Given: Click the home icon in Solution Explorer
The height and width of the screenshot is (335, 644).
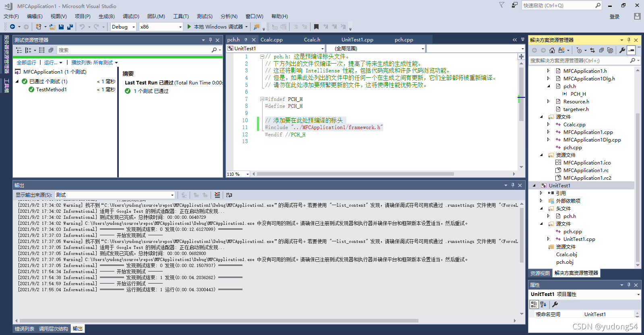Looking at the screenshot, I should [552, 50].
